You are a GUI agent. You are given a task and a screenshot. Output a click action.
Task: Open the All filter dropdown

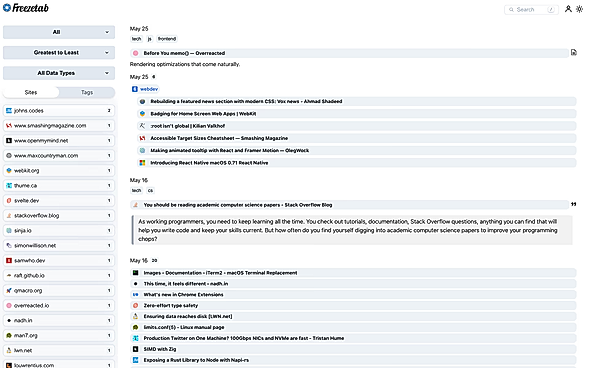coord(59,32)
